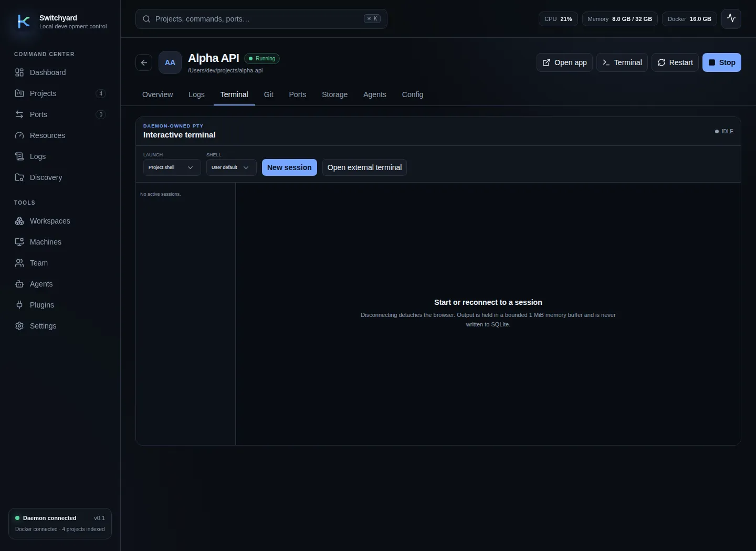756x551 pixels.
Task: Open Dashboard from the sidebar
Action: tap(60, 72)
